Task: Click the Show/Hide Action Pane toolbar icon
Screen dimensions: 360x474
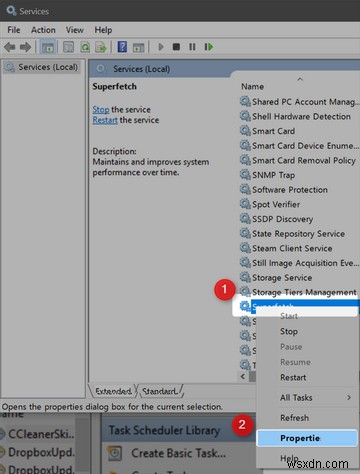Action: [x=138, y=48]
